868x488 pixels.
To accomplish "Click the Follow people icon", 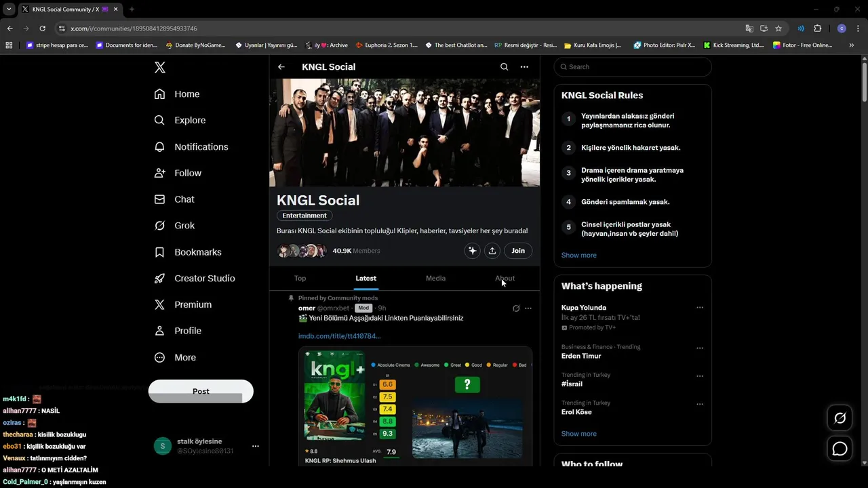I will click(x=159, y=173).
